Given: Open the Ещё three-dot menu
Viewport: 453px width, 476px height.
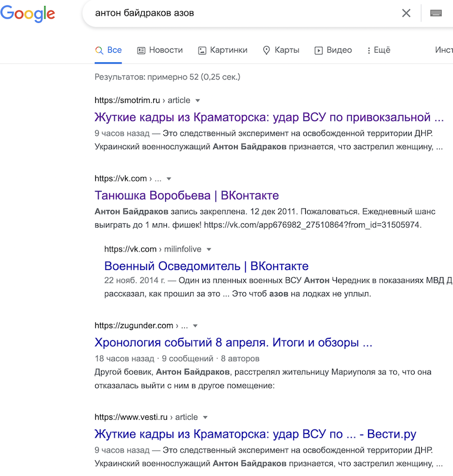Looking at the screenshot, I should (379, 50).
